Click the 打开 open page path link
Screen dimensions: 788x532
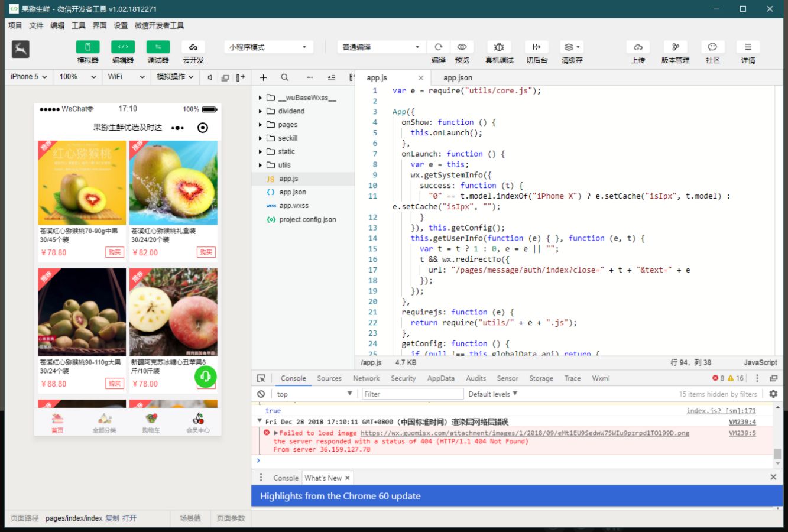click(129, 518)
